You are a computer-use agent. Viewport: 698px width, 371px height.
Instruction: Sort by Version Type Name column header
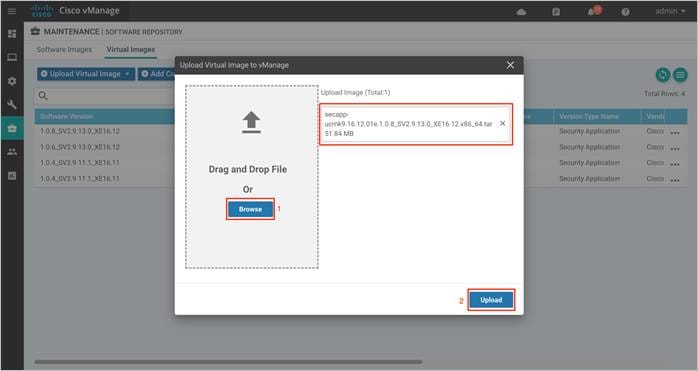(589, 116)
